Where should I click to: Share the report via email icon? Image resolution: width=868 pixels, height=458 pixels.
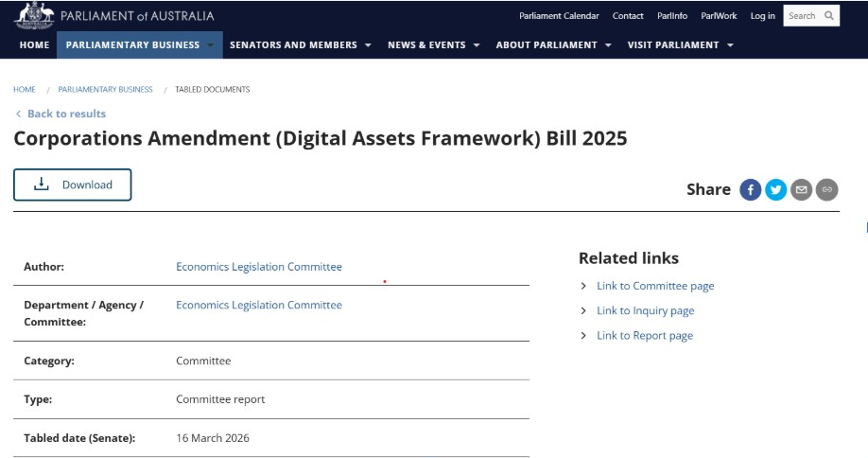[x=801, y=190]
